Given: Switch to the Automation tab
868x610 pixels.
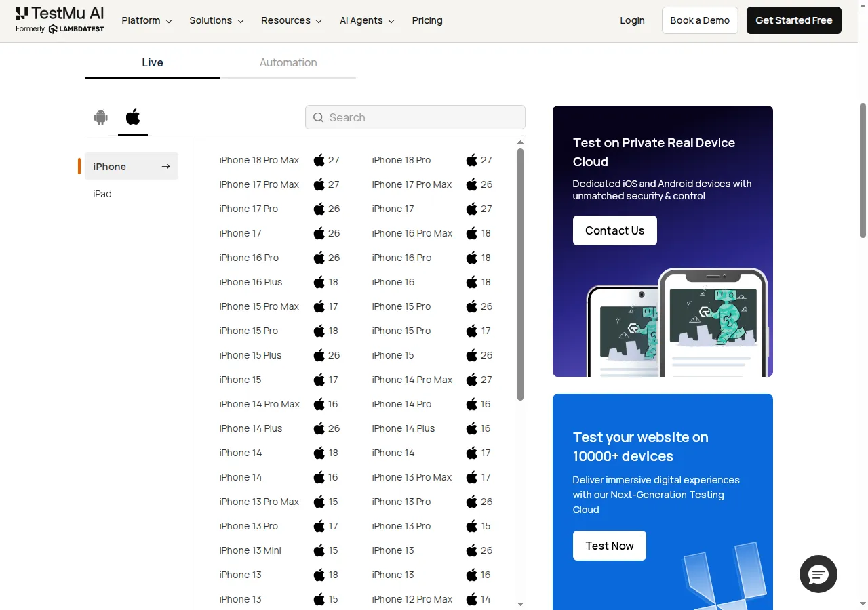Looking at the screenshot, I should (288, 62).
